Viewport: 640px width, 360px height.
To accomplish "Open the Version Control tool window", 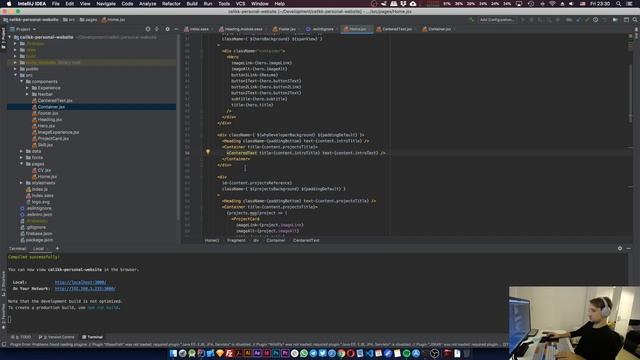I will click(57, 337).
